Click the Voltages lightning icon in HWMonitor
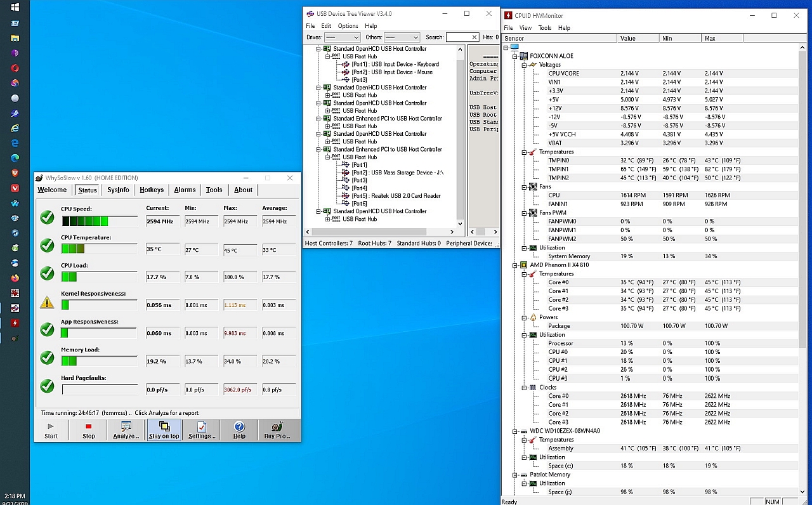 [533, 65]
